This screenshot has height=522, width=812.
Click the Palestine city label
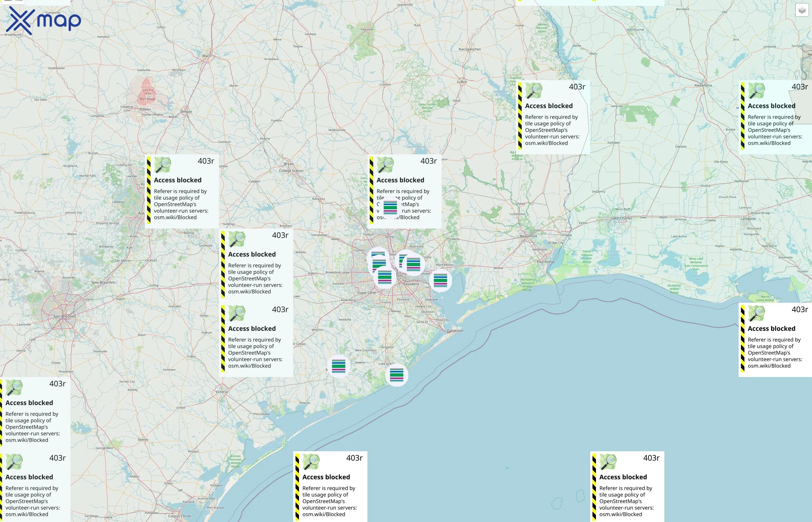(x=367, y=30)
